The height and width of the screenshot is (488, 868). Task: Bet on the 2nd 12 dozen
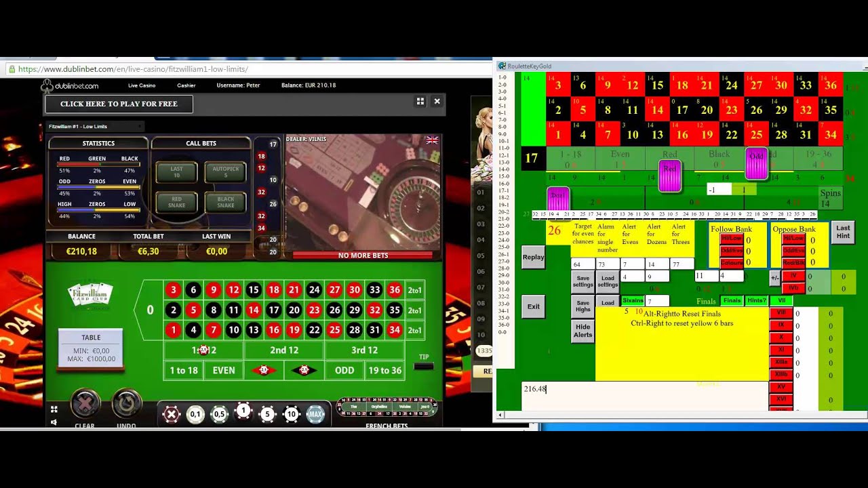click(x=284, y=350)
